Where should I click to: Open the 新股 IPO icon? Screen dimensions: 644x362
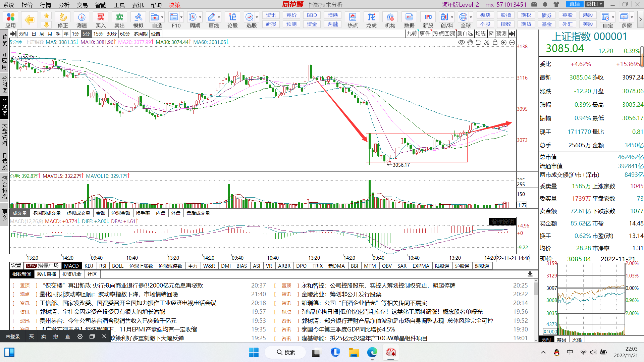[x=428, y=20]
